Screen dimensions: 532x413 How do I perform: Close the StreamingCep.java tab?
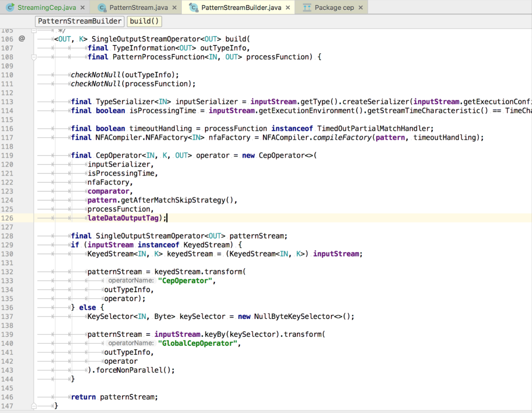(x=83, y=8)
